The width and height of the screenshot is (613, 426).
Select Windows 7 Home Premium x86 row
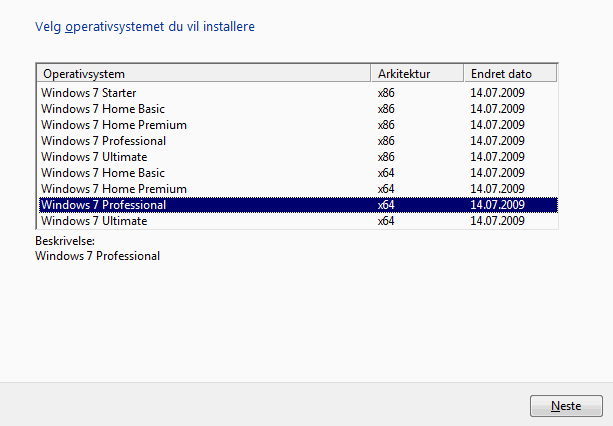point(298,125)
